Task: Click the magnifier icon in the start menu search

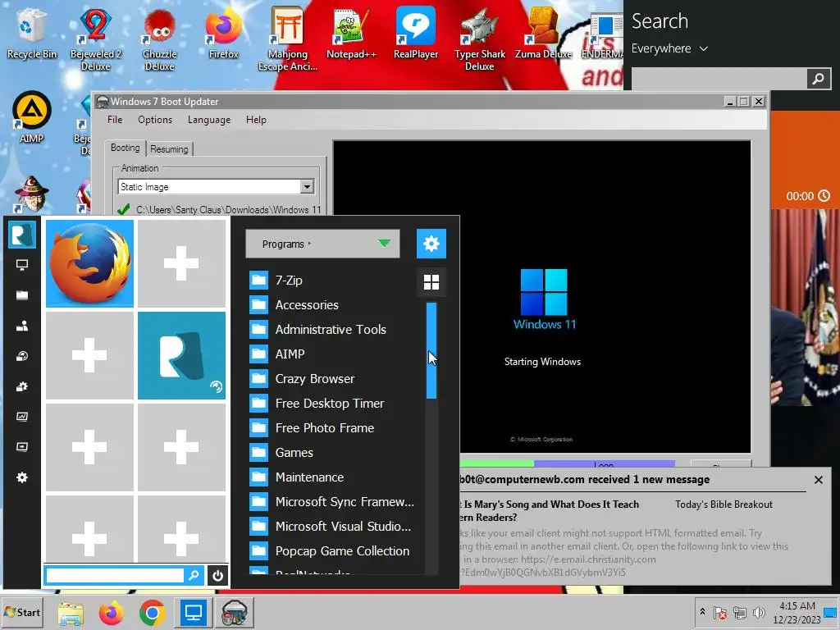Action: pos(194,575)
